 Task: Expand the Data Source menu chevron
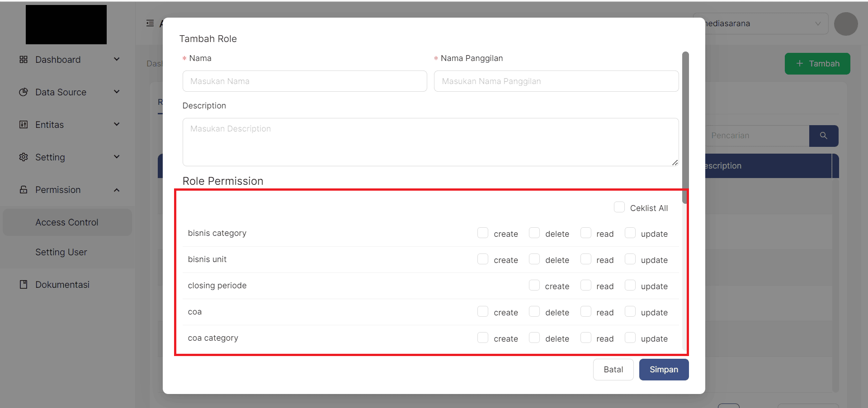point(117,92)
